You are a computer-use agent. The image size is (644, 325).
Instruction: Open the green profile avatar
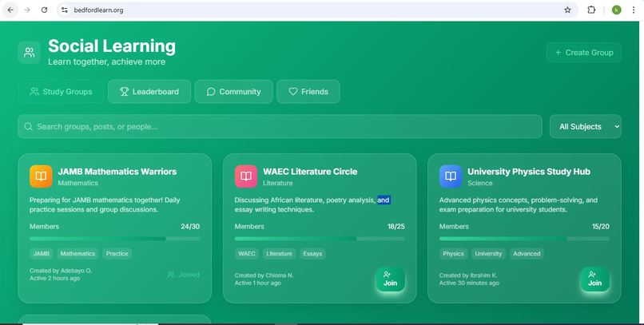[x=617, y=10]
